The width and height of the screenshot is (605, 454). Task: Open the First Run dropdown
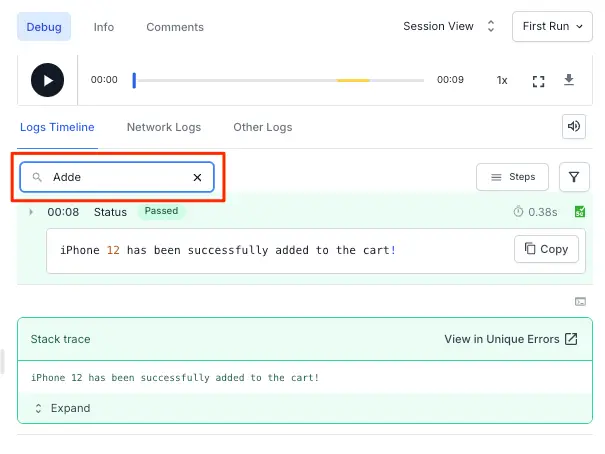[551, 26]
